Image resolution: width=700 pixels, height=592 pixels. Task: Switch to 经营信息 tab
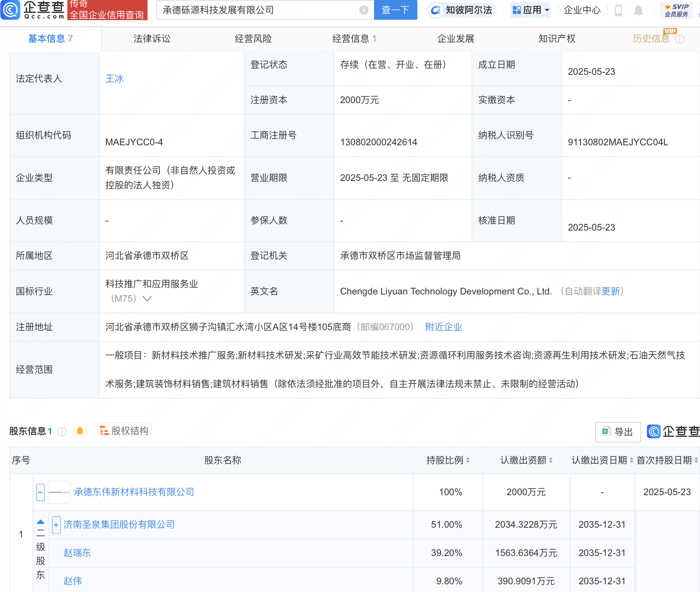(354, 39)
